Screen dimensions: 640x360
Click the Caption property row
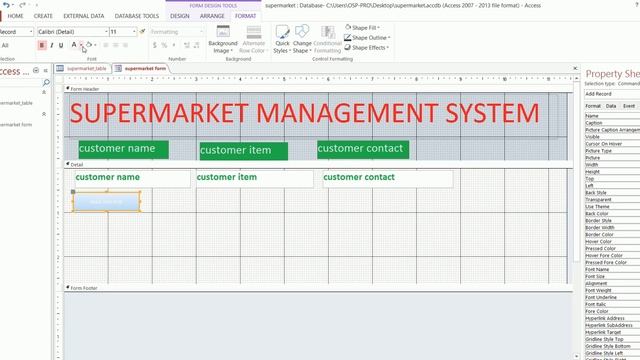pyautogui.click(x=612, y=123)
